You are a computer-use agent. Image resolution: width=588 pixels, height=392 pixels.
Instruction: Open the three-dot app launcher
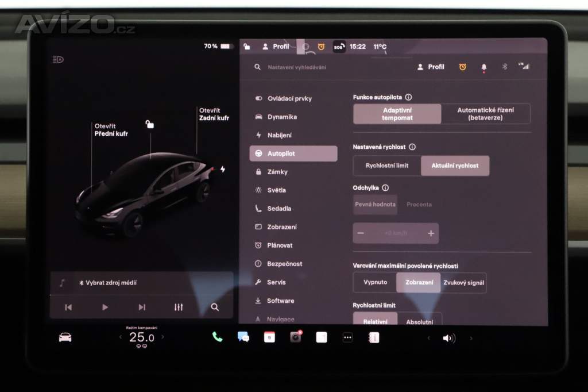[347, 337]
